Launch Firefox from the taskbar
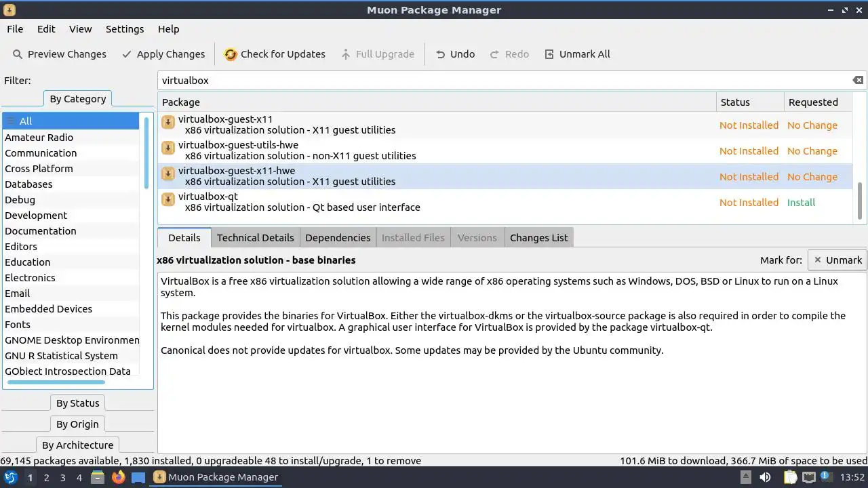 (x=119, y=477)
